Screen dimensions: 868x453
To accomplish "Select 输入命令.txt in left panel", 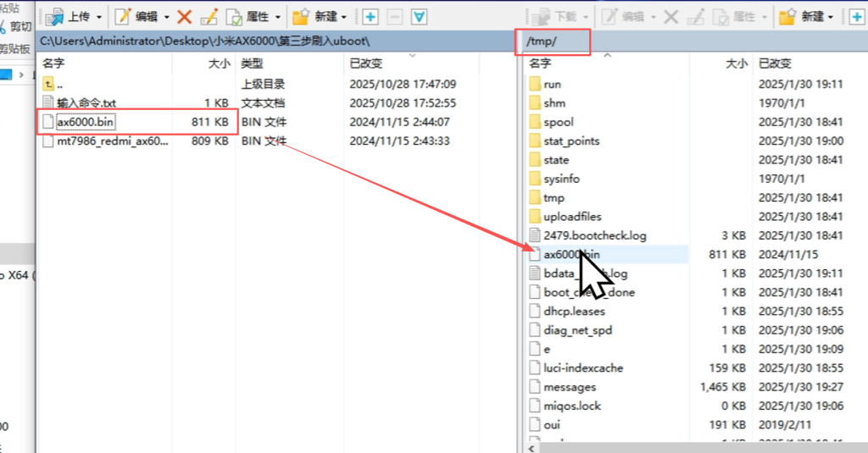I will [79, 103].
